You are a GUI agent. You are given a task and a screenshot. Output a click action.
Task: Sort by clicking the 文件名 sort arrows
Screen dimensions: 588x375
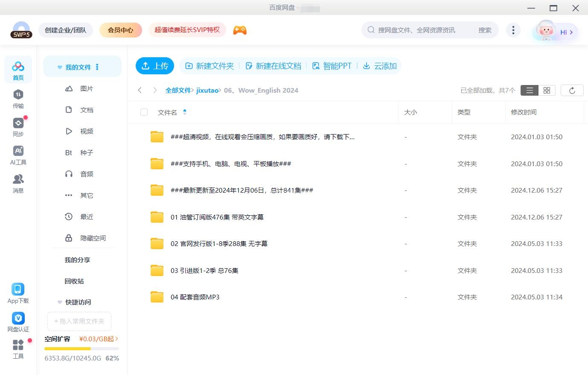point(185,112)
